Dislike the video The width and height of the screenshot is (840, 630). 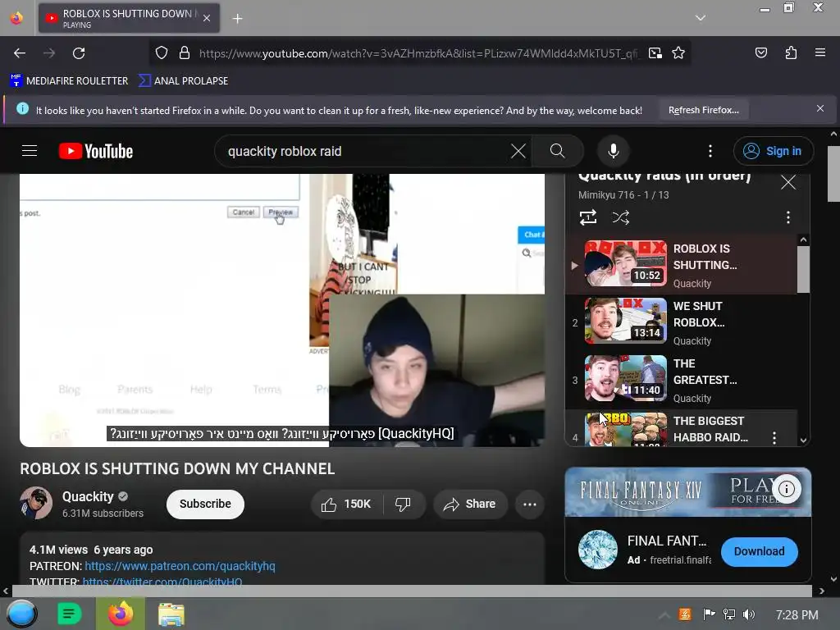coord(403,504)
